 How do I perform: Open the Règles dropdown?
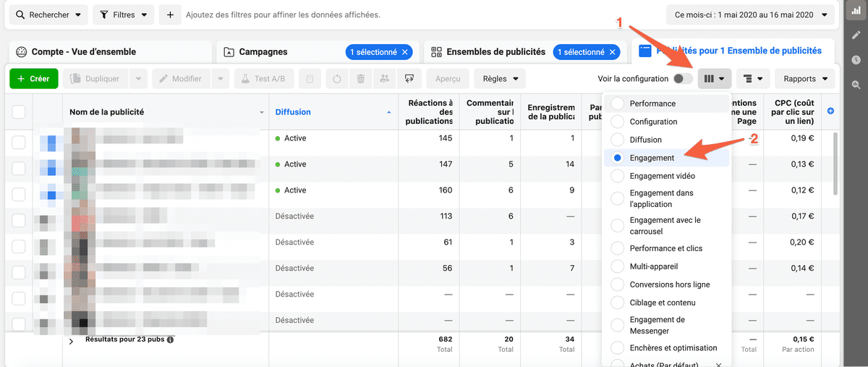(500, 79)
